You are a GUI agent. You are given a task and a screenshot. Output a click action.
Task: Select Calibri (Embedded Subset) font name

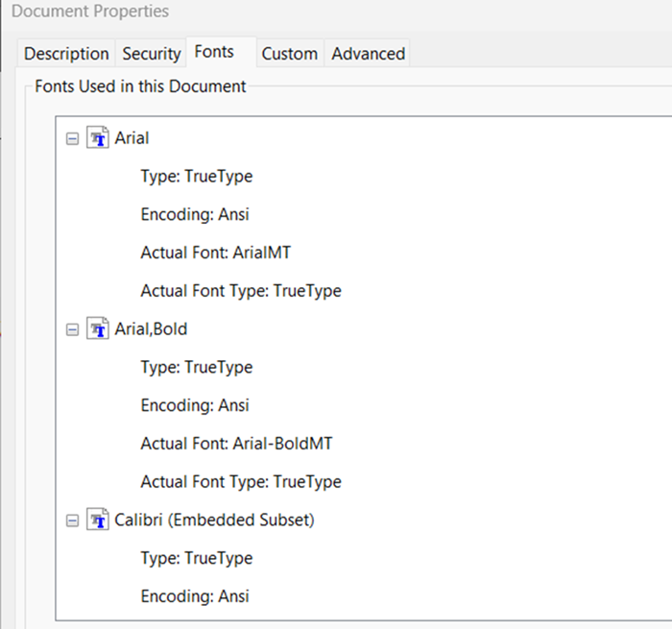tap(214, 520)
